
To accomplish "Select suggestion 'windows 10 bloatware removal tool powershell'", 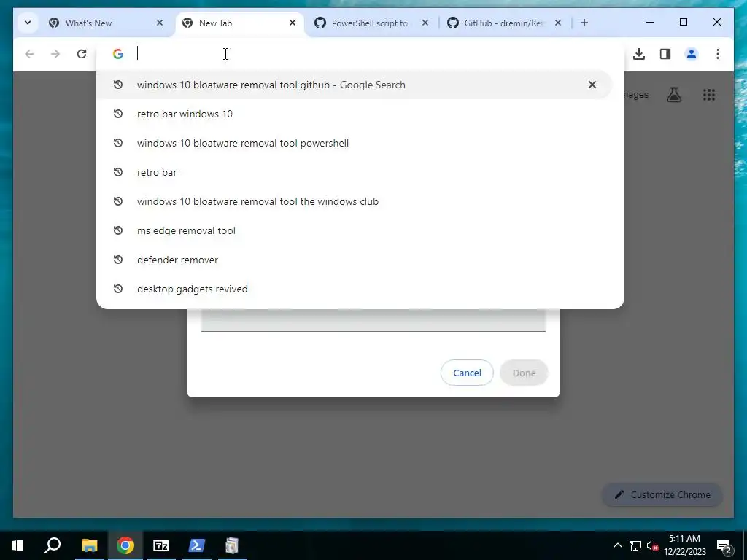I will pos(354,143).
